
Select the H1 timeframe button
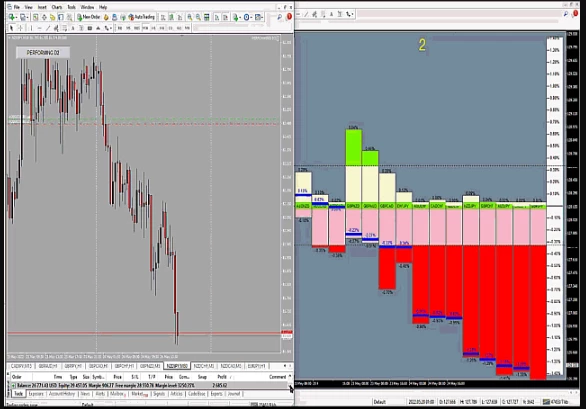pyautogui.click(x=153, y=28)
